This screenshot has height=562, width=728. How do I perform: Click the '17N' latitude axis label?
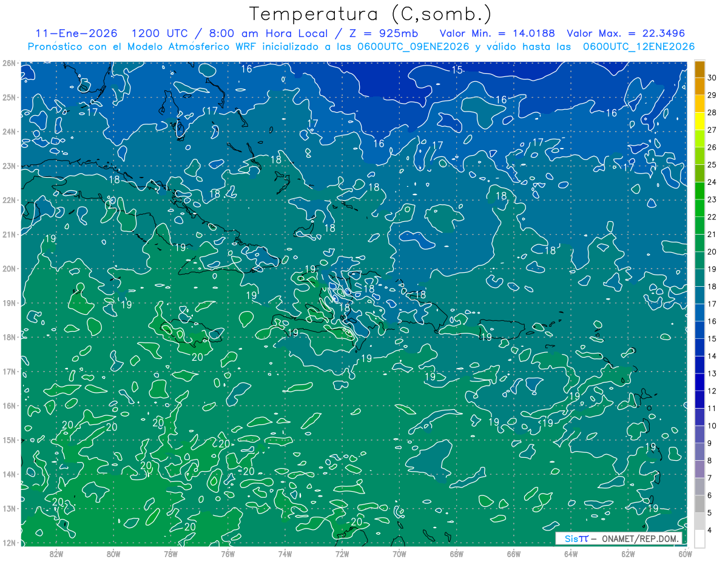click(x=9, y=371)
